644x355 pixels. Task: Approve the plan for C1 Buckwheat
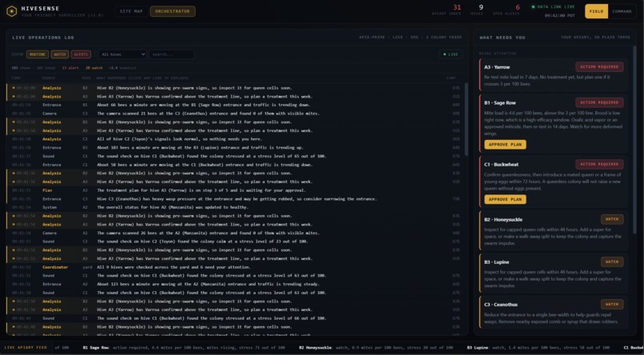tap(505, 199)
